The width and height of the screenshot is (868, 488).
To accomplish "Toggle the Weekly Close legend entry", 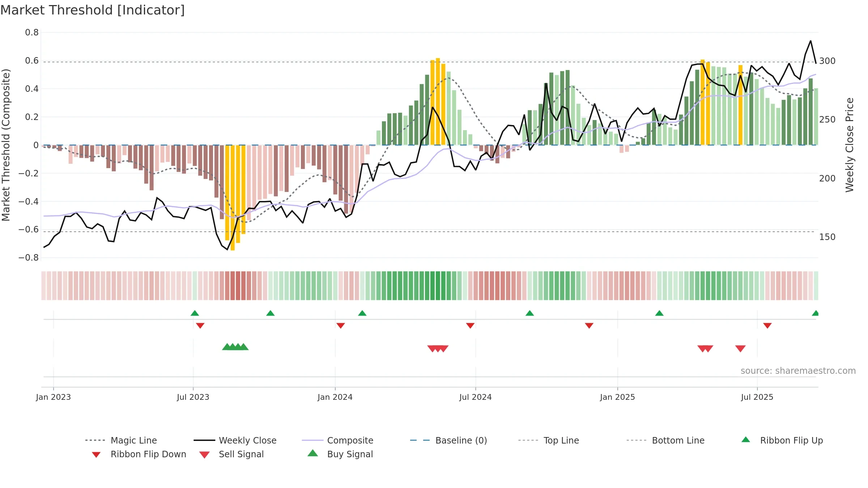I will click(235, 440).
